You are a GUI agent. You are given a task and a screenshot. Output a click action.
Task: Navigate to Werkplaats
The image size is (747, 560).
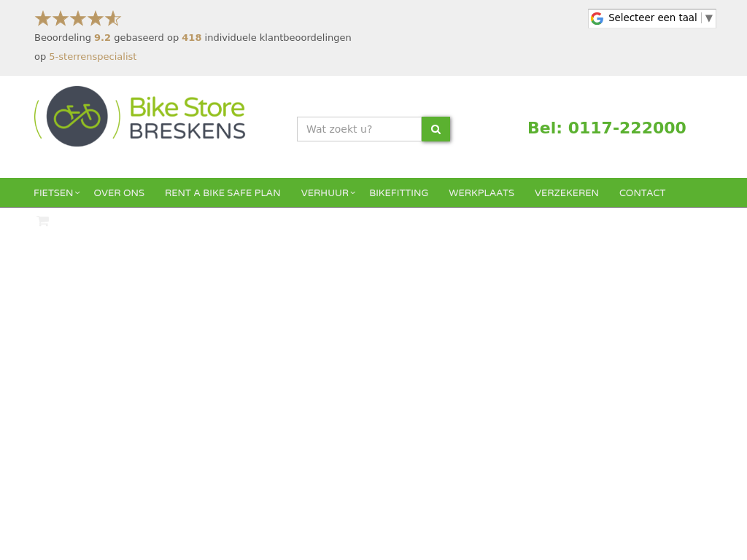(x=481, y=192)
